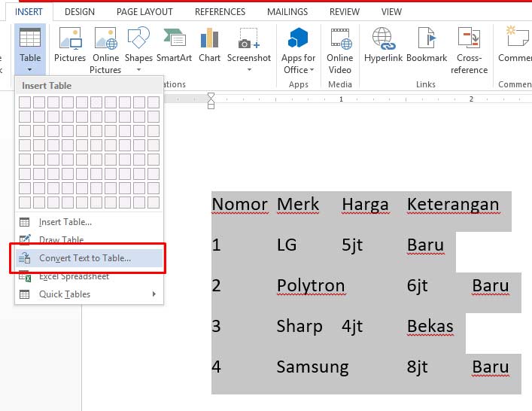532x411 pixels.
Task: Open the Screenshot tool
Action: pyautogui.click(x=249, y=50)
